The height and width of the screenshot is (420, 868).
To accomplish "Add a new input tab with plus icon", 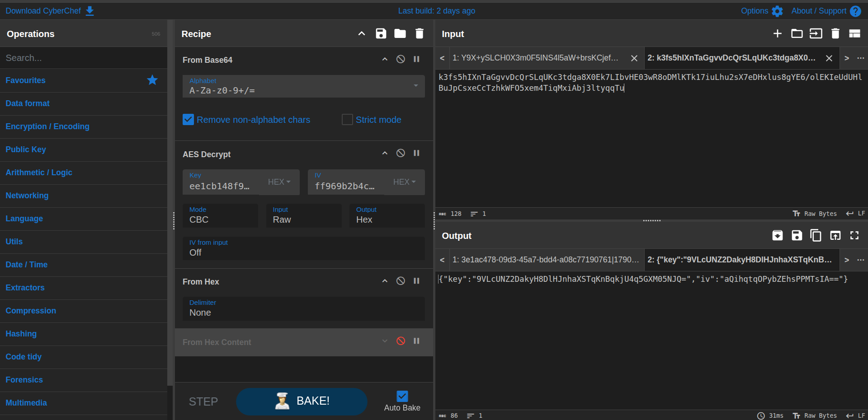I will (778, 33).
